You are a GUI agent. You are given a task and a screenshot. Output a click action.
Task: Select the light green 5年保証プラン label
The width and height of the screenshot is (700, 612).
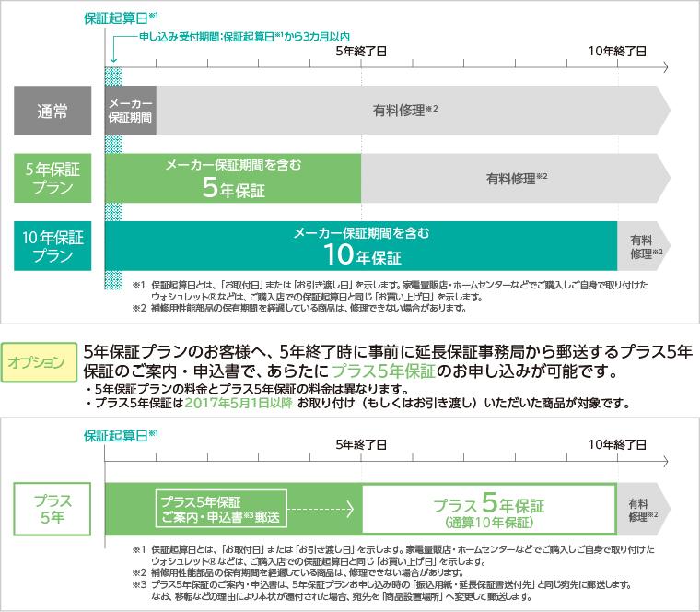52,178
